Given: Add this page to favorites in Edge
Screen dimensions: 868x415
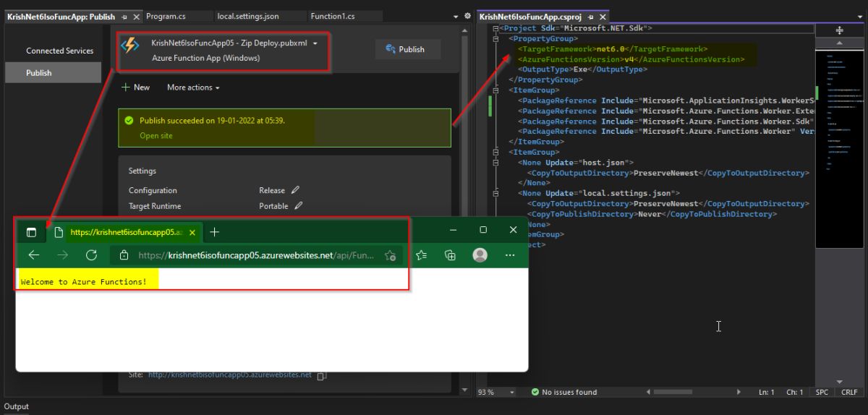Looking at the screenshot, I should 391,255.
